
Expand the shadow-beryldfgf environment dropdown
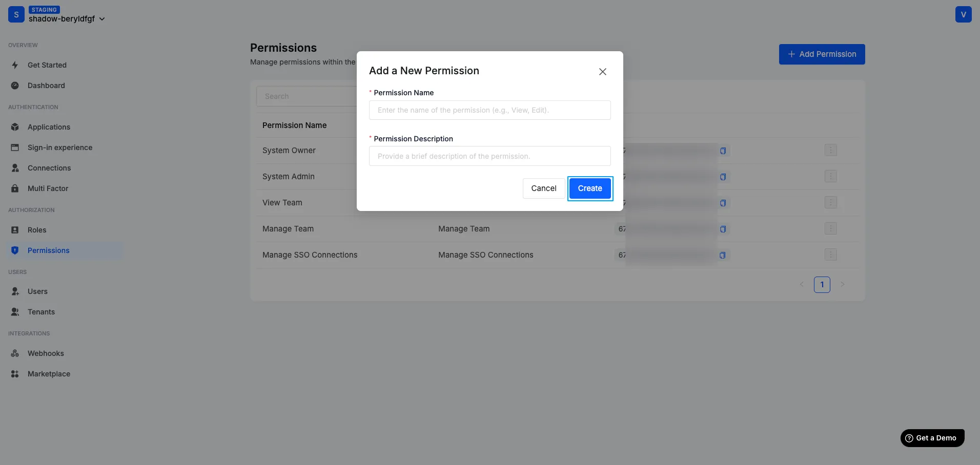(x=103, y=18)
